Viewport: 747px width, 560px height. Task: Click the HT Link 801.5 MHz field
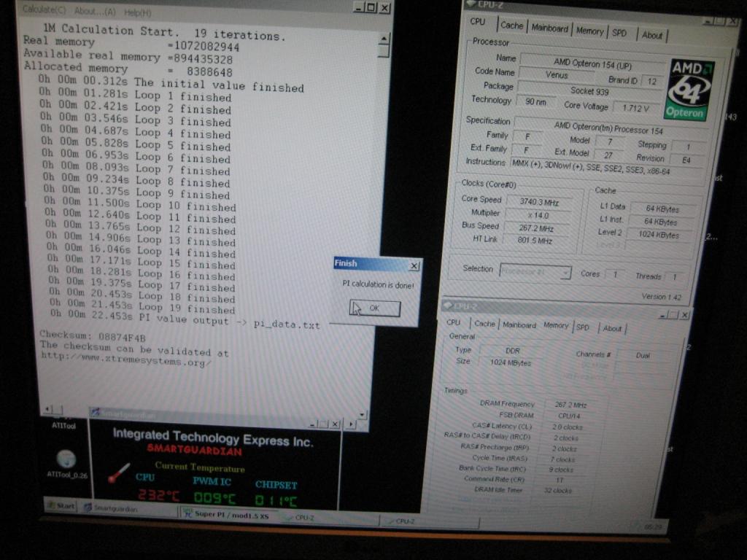click(x=535, y=241)
